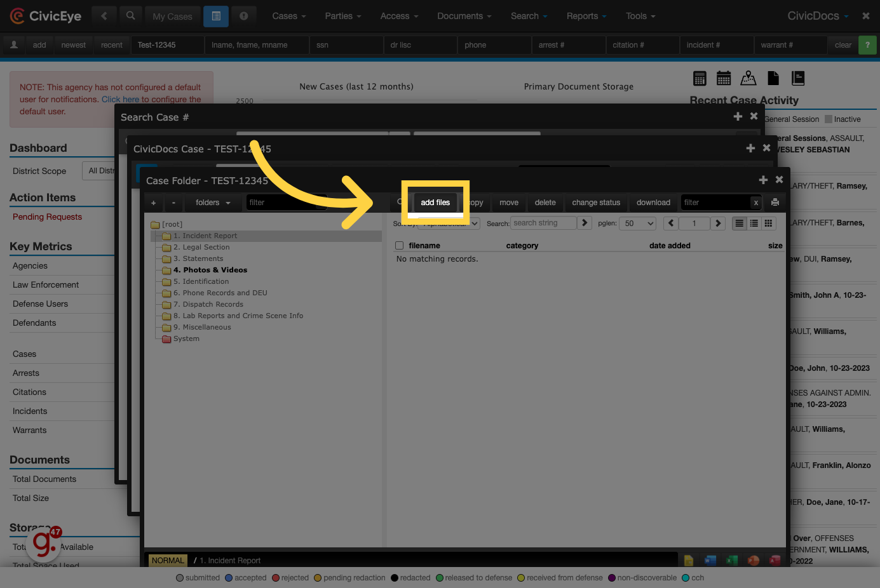This screenshot has width=880, height=588.
Task: Clear file filter with x button
Action: tap(755, 203)
